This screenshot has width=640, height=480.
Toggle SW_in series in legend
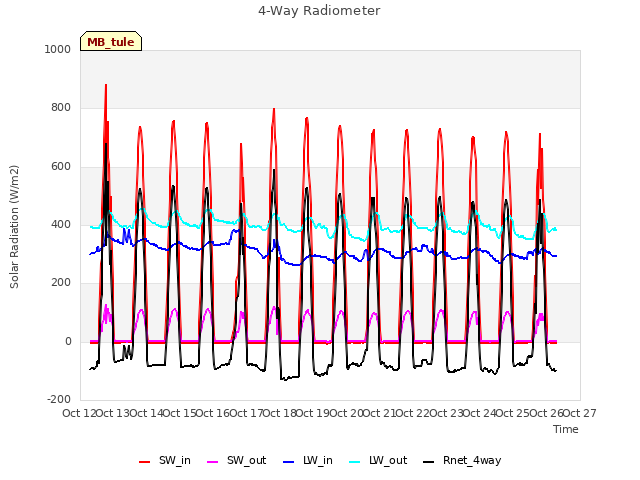click(165, 461)
